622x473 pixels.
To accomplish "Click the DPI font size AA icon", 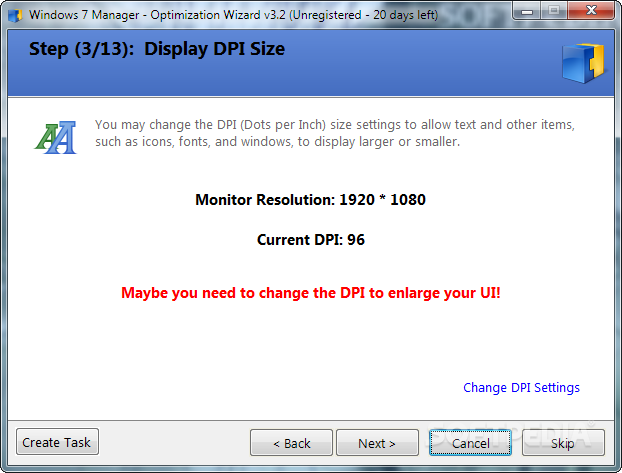I will click(55, 137).
